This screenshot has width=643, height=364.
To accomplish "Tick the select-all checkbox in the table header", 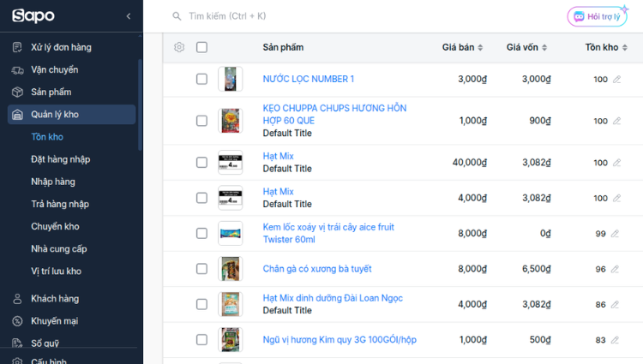I will (201, 47).
